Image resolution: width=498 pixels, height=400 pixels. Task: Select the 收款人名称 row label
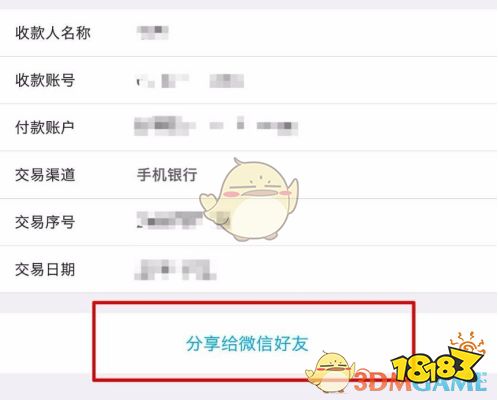click(x=53, y=33)
